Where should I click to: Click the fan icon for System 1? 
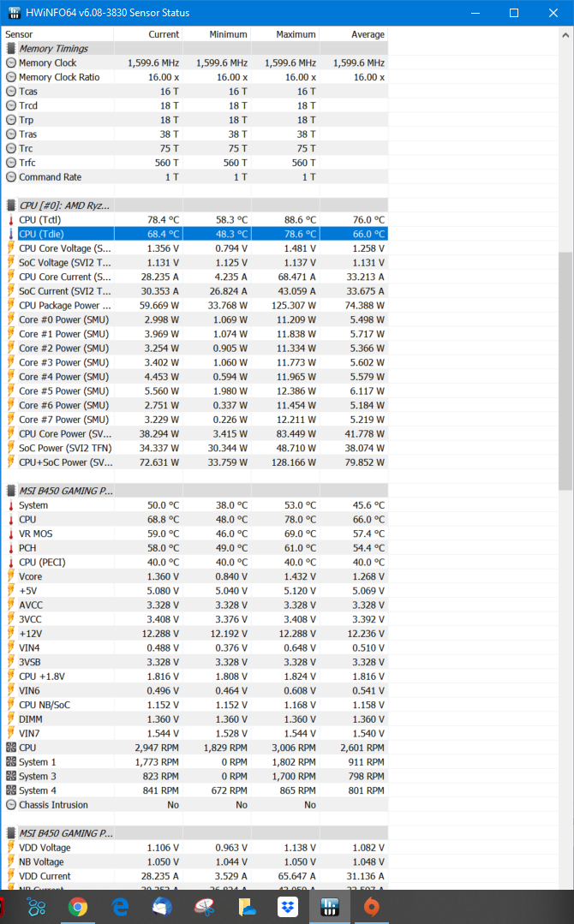[x=10, y=762]
